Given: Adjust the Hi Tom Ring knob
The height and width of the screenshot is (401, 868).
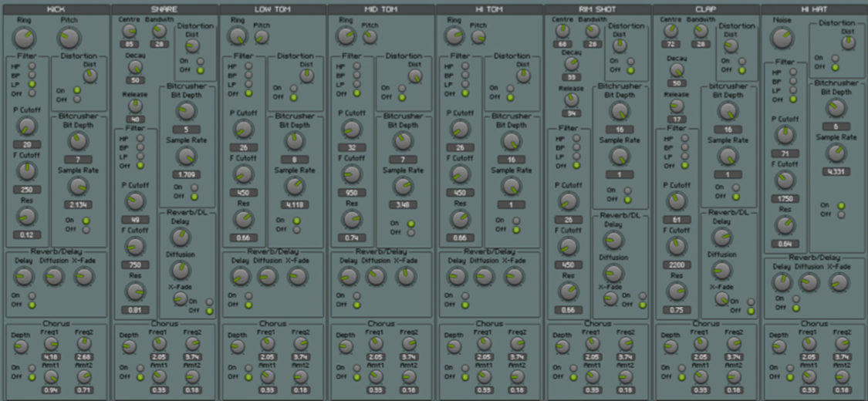Looking at the screenshot, I should [454, 36].
